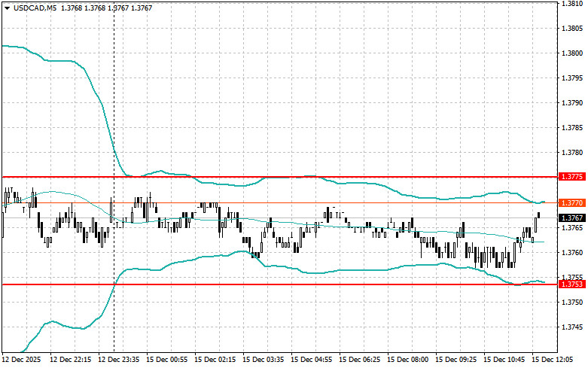Image resolution: width=588 pixels, height=368 pixels.
Task: Click the orange 1.3770 price level label
Action: tap(572, 202)
